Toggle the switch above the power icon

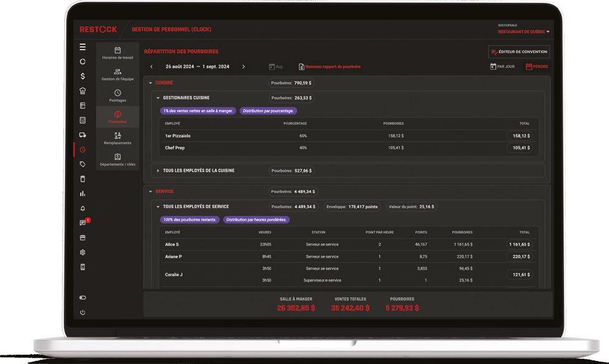coord(83,298)
